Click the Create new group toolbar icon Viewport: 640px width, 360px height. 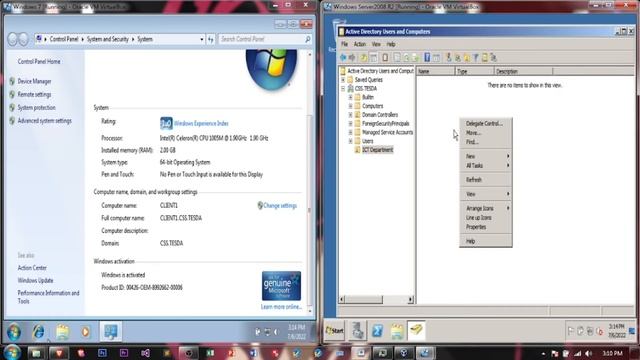tap(458, 58)
